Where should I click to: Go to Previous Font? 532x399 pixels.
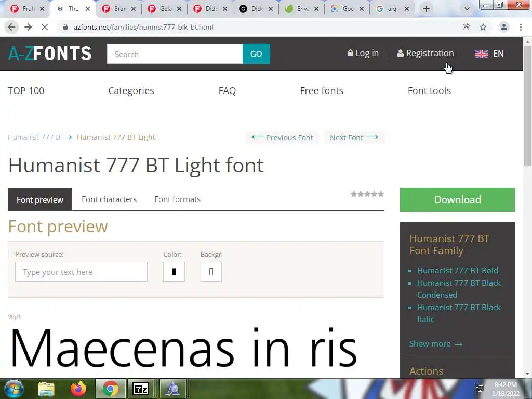pos(282,137)
